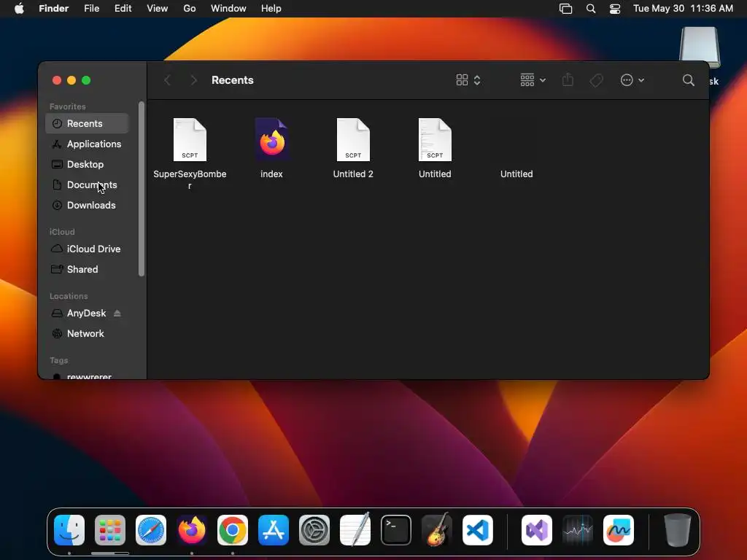Open Finder from the Dock
The height and width of the screenshot is (560, 747).
69,530
